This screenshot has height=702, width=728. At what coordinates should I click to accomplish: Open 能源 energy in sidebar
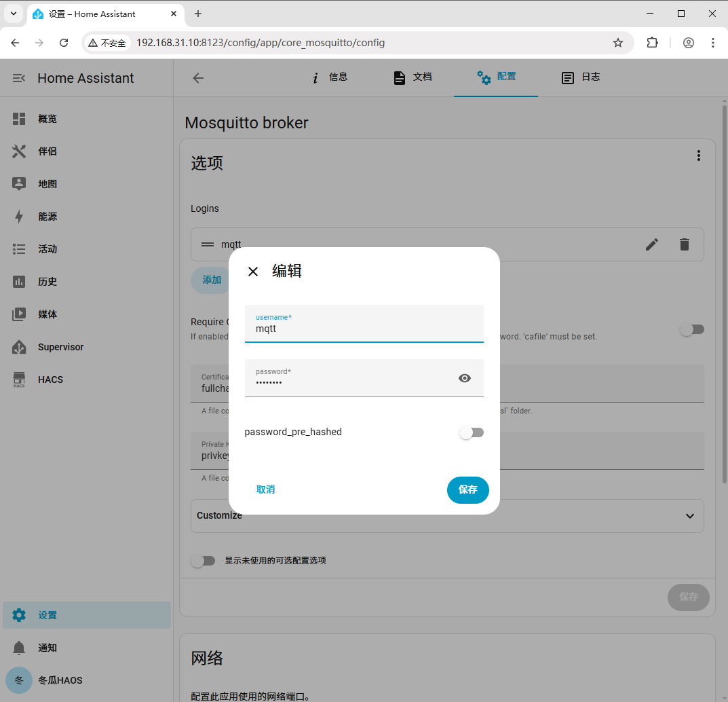pyautogui.click(x=87, y=217)
